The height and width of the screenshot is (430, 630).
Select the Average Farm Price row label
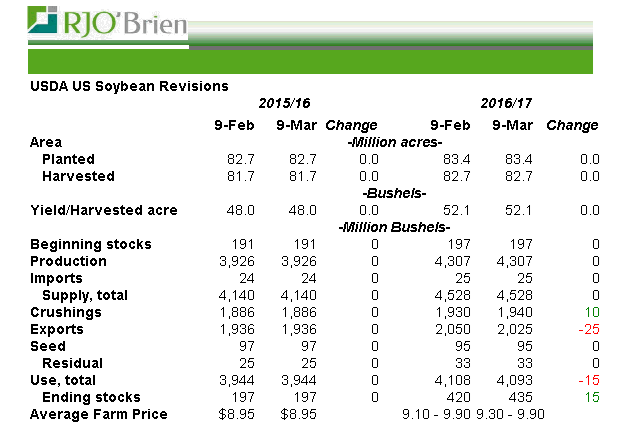point(99,414)
